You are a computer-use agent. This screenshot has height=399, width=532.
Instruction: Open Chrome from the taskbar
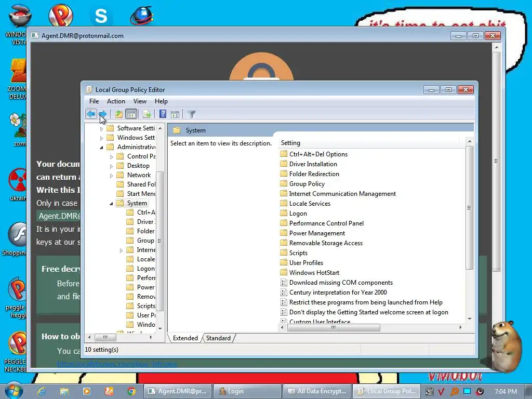point(131,391)
